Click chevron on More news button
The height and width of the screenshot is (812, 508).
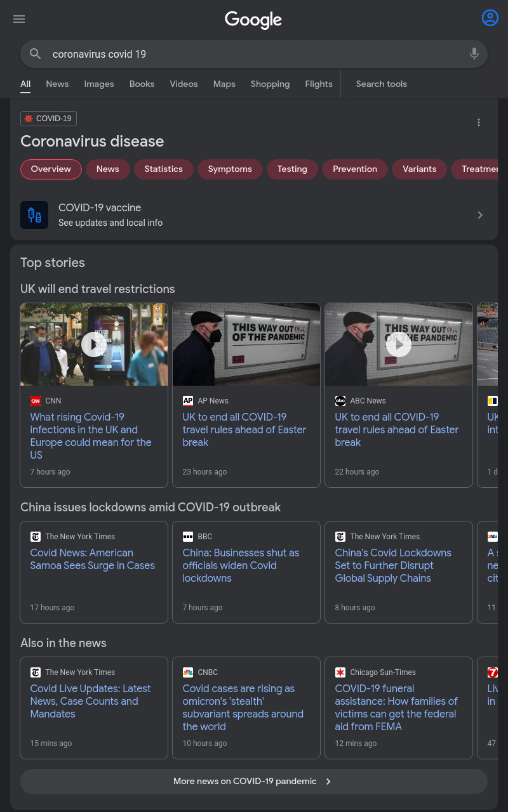tap(328, 782)
